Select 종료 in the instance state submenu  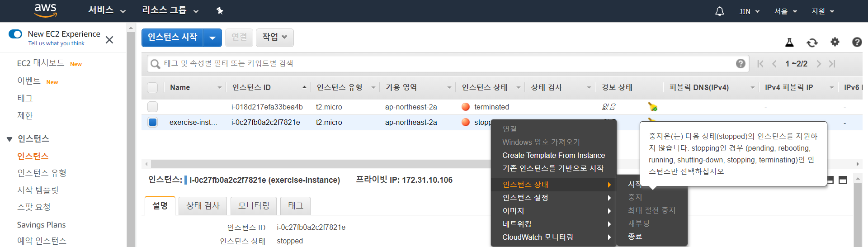click(x=635, y=237)
